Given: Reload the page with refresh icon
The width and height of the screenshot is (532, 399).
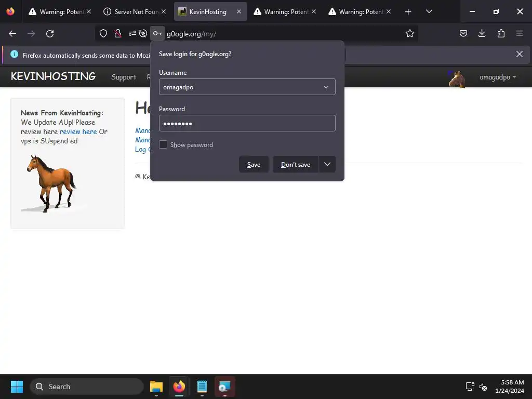Looking at the screenshot, I should tap(50, 34).
